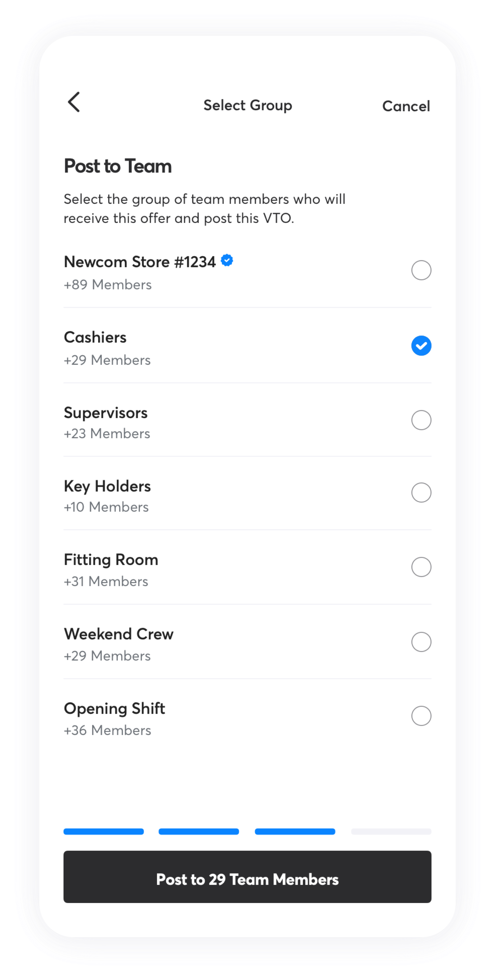Choose the Key Holders radio button
This screenshot has width=495, height=980.
421,493
